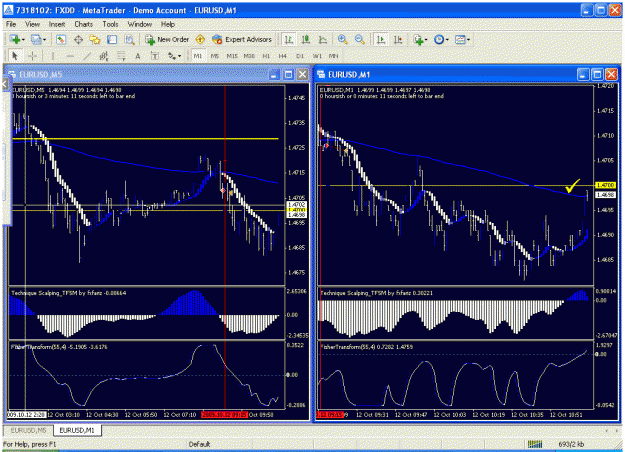Click the 693/2 kb connection status

pos(571,444)
